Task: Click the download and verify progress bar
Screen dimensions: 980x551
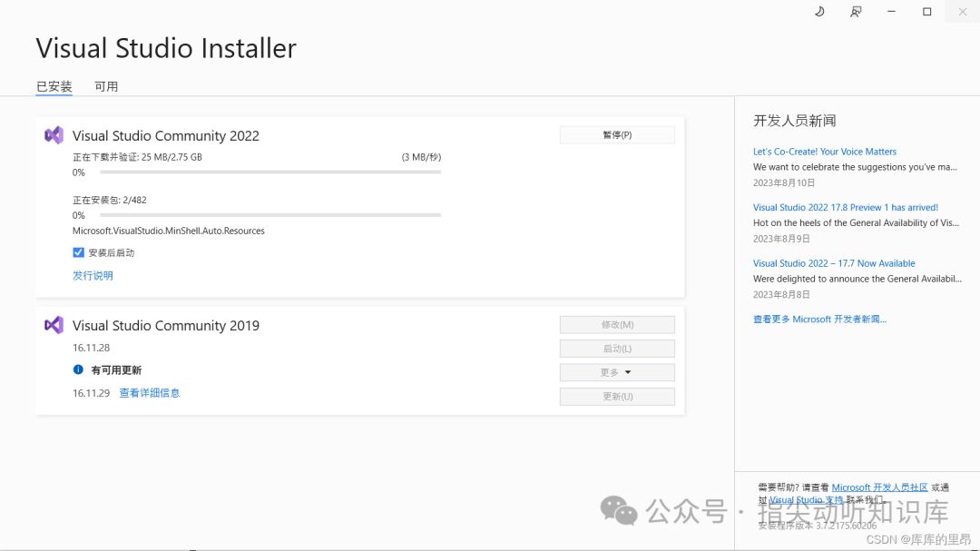Action: (x=270, y=172)
